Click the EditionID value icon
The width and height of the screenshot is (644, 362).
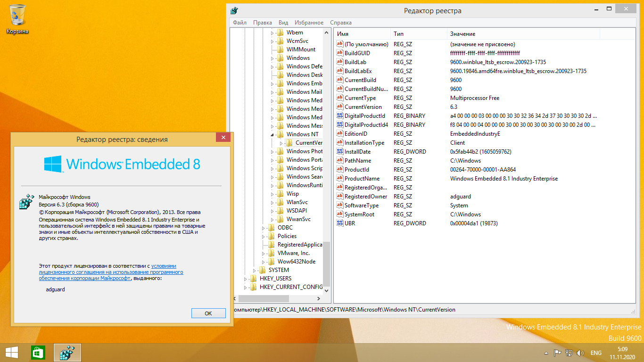point(340,133)
